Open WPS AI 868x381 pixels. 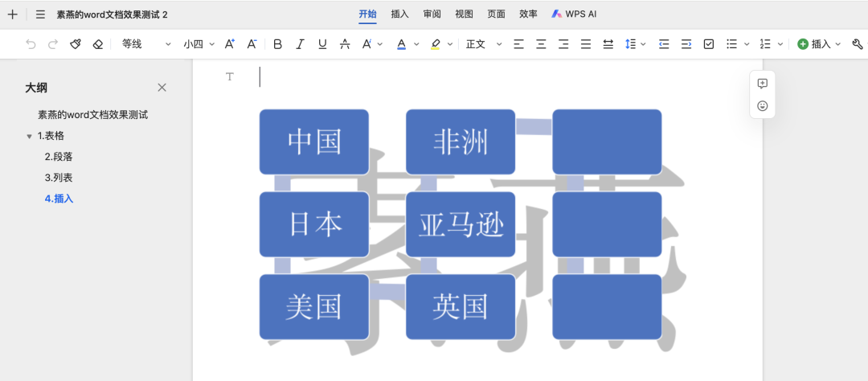(x=574, y=14)
